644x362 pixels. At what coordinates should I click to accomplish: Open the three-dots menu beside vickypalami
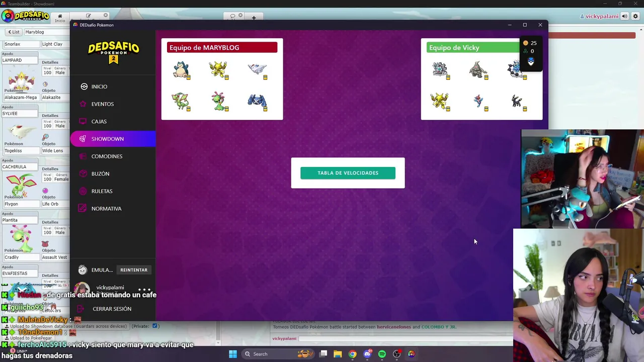(144, 290)
